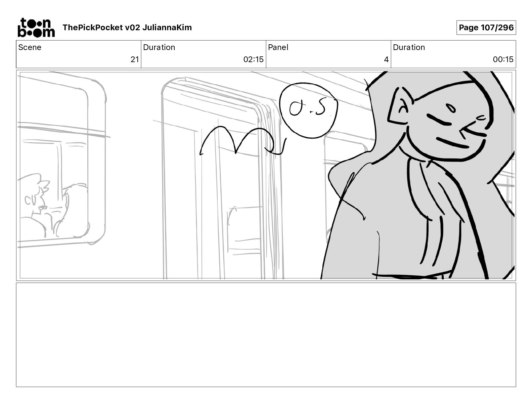Viewport: 532px width, 411px height.
Task: Select scene number '21'
Action: click(135, 59)
